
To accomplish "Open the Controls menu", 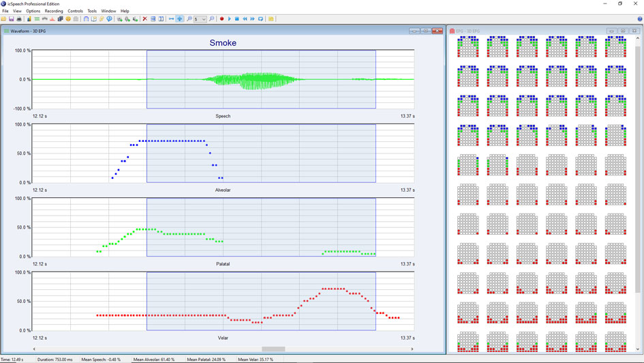I will coord(75,11).
